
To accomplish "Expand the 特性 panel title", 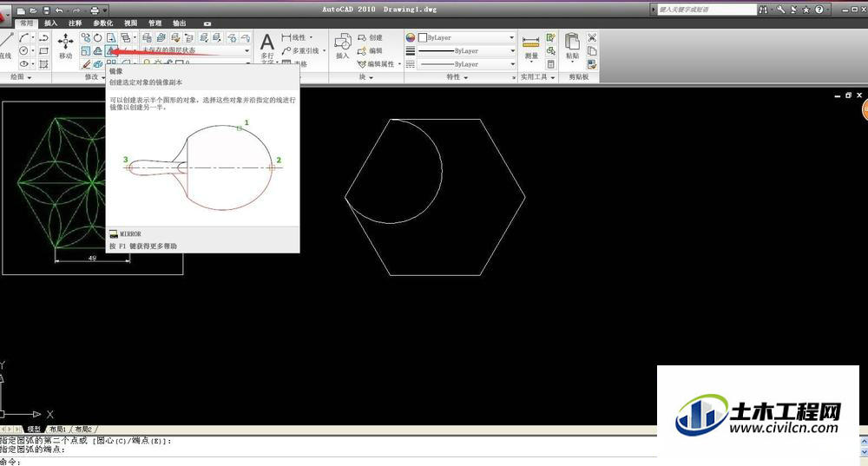I will tap(457, 77).
